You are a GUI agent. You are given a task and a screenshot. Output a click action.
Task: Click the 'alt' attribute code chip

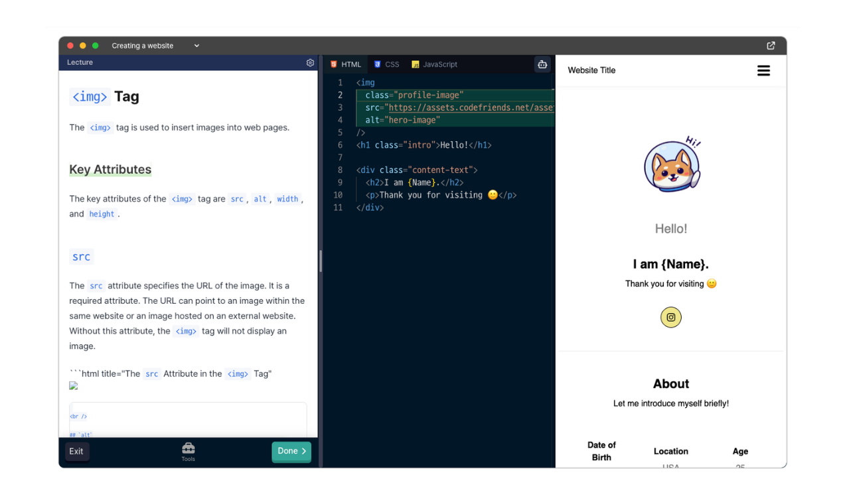point(260,199)
